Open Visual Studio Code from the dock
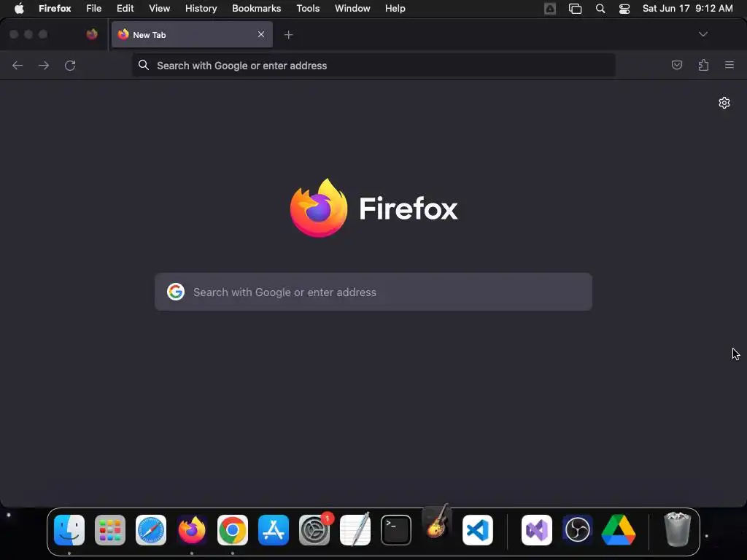 (478, 530)
